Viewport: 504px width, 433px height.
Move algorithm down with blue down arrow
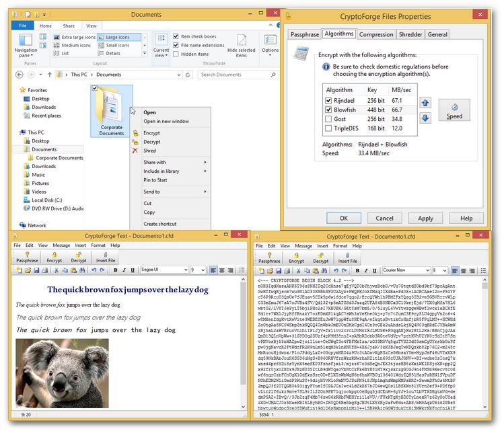tap(425, 118)
